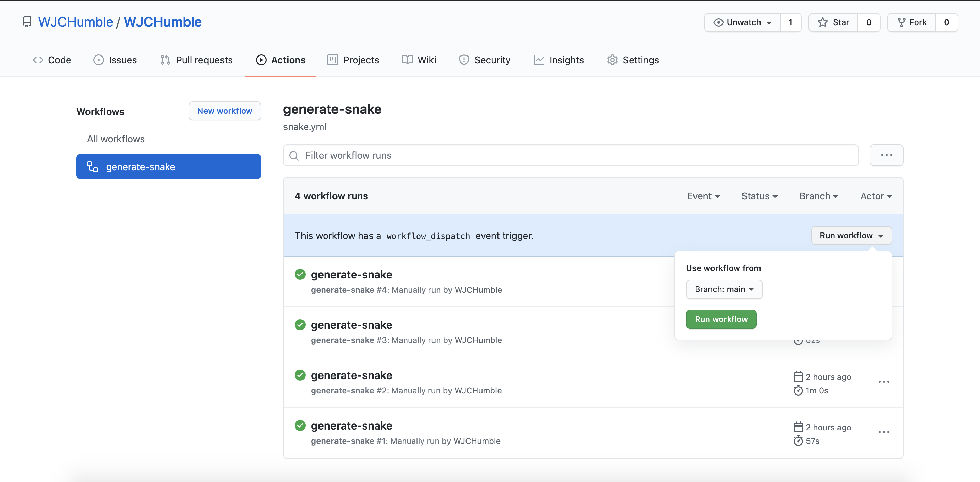Click the gear icon on Settings tab
The height and width of the screenshot is (482, 980).
[x=612, y=60]
